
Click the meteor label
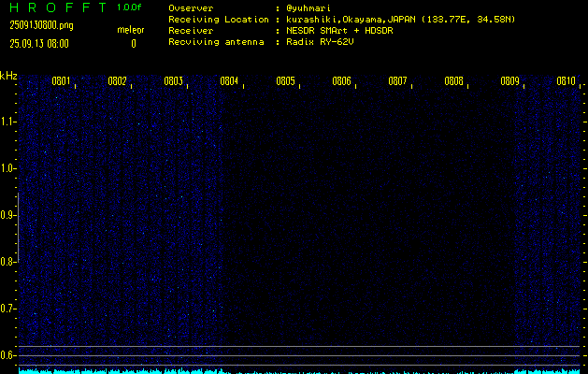[131, 30]
